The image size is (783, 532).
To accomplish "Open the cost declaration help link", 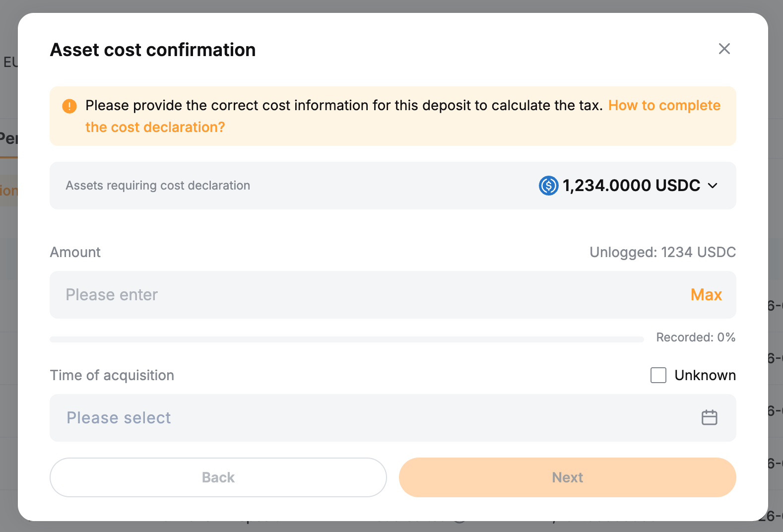I will 664,106.
